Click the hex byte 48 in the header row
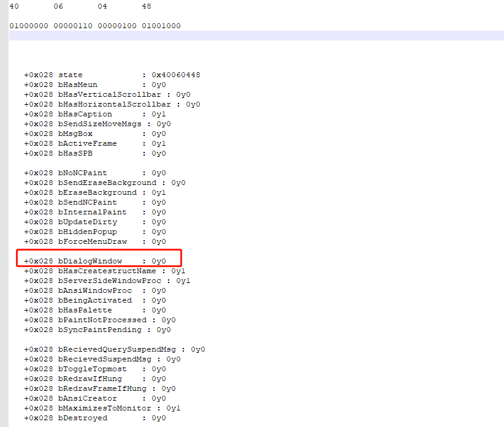This screenshot has width=504, height=427. coord(147,6)
